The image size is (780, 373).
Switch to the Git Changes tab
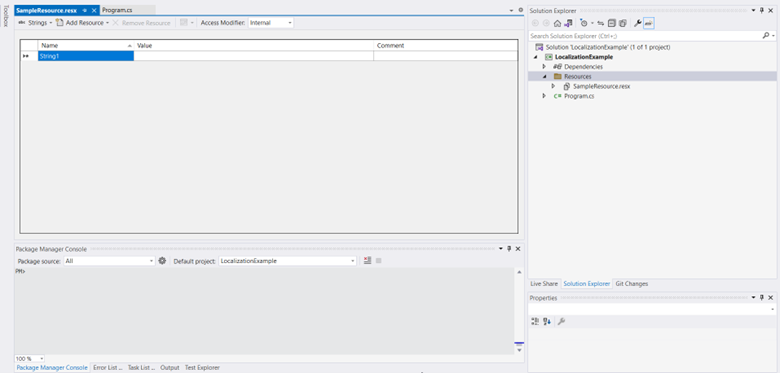tap(632, 283)
